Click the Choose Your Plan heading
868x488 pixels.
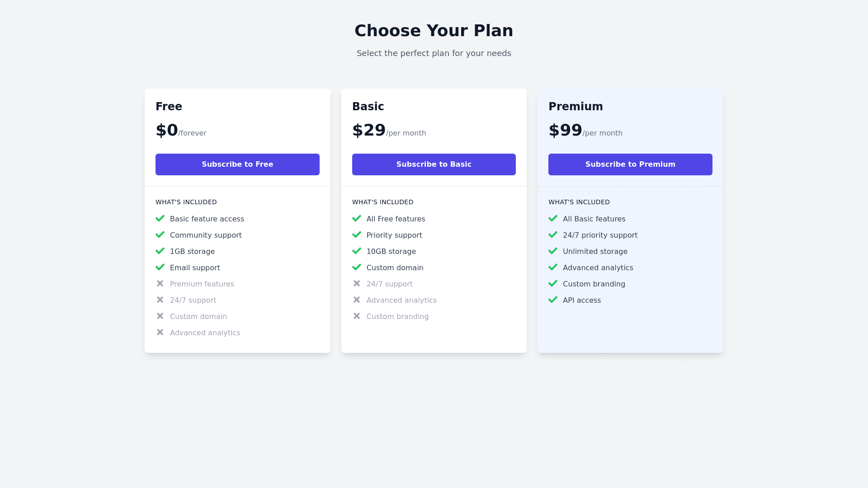434,31
